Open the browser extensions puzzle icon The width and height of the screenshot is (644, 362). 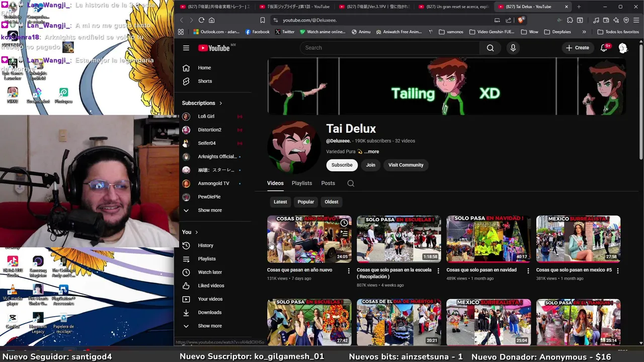click(570, 20)
